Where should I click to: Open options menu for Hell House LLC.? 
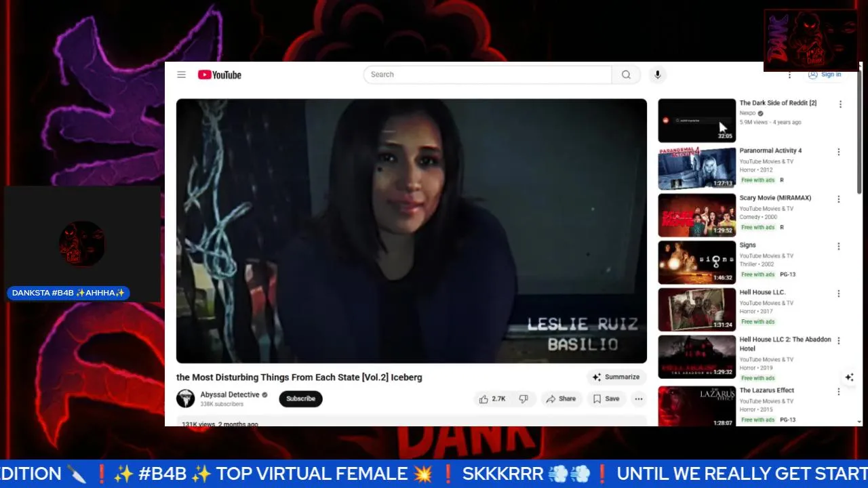[839, 293]
